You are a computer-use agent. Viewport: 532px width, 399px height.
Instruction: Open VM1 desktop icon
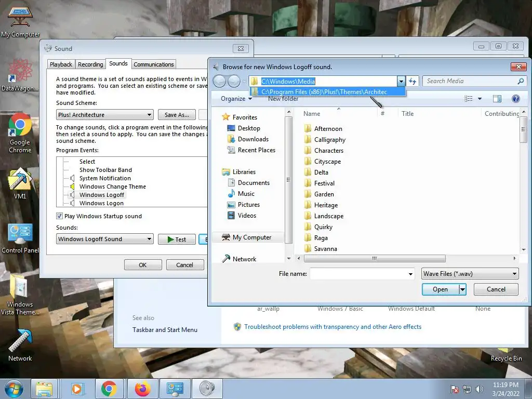click(x=20, y=183)
